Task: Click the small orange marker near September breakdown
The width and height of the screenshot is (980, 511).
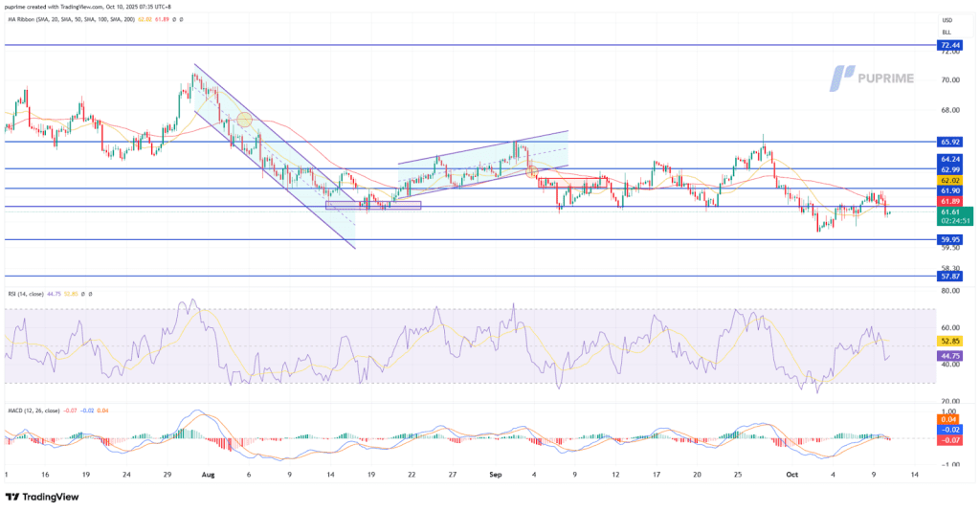Action: point(531,171)
